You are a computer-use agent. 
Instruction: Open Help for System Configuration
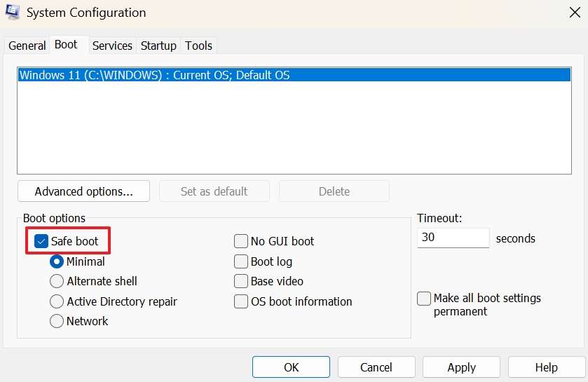point(547,367)
